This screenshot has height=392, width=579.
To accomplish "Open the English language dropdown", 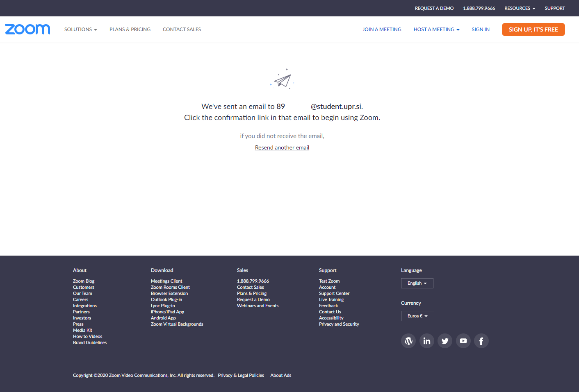I will tap(417, 283).
